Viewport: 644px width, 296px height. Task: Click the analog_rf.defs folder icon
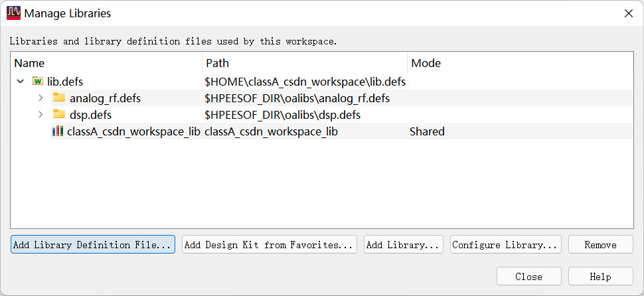tap(59, 98)
